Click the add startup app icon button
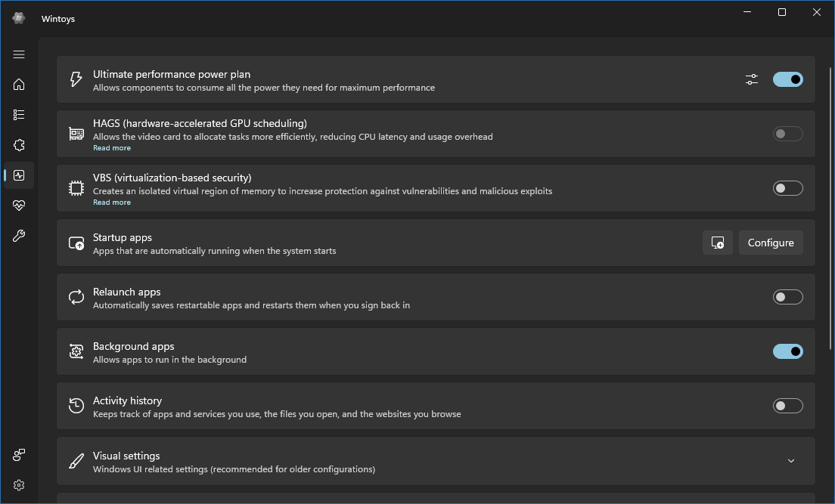 (717, 243)
